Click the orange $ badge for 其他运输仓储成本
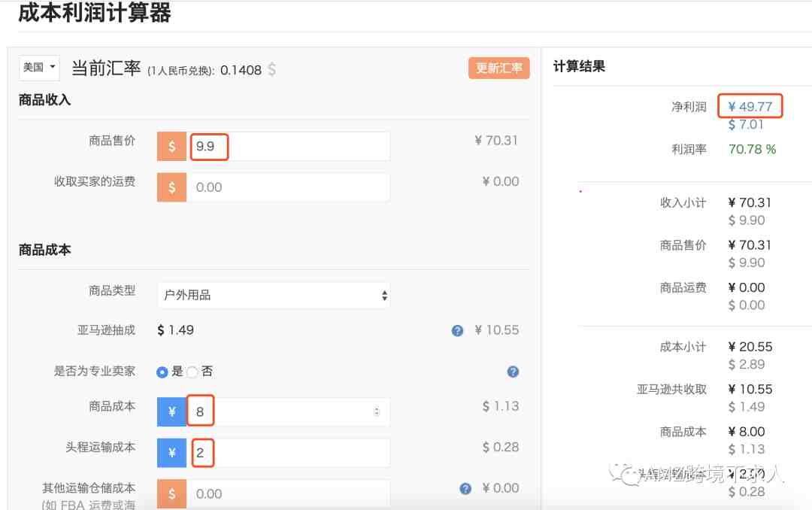The width and height of the screenshot is (812, 510). [x=171, y=494]
